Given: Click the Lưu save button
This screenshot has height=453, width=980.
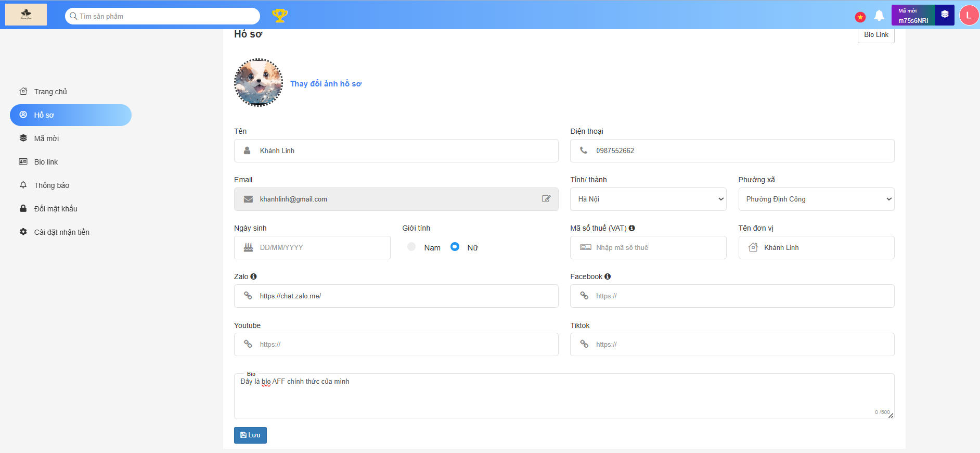Looking at the screenshot, I should tap(250, 435).
